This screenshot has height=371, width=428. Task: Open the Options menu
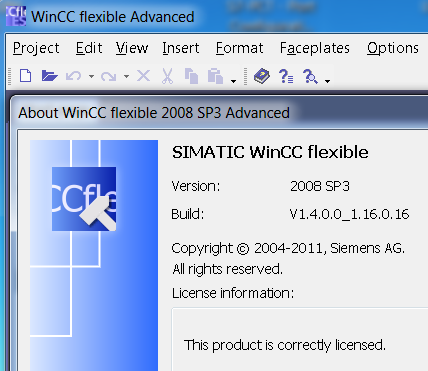pos(393,48)
